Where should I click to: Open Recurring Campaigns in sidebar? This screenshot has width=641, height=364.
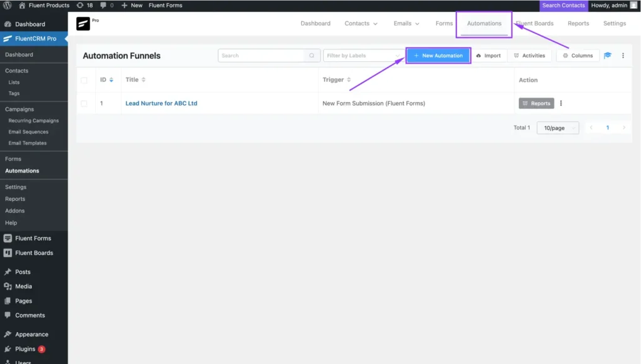point(34,121)
